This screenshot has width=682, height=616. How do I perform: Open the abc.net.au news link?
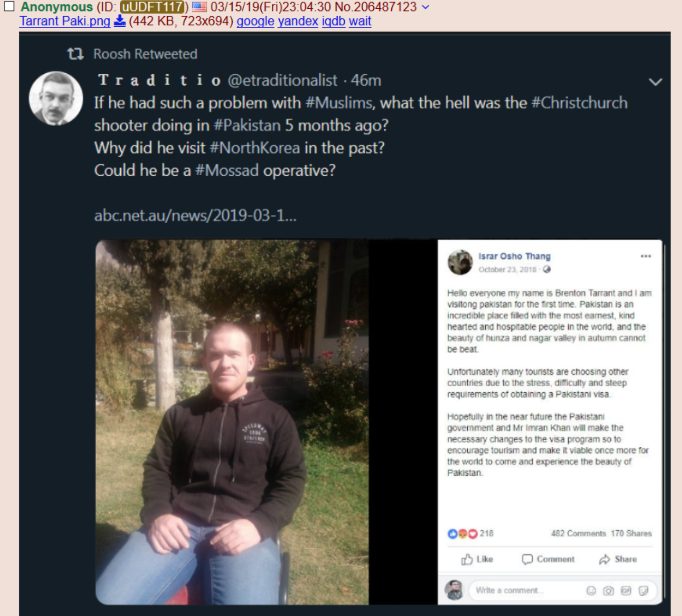point(195,215)
